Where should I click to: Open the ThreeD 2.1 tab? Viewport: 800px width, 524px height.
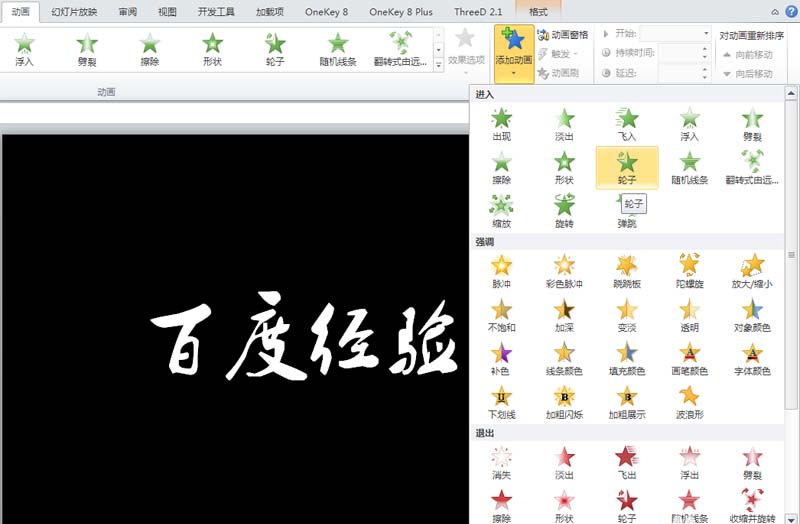(x=478, y=11)
